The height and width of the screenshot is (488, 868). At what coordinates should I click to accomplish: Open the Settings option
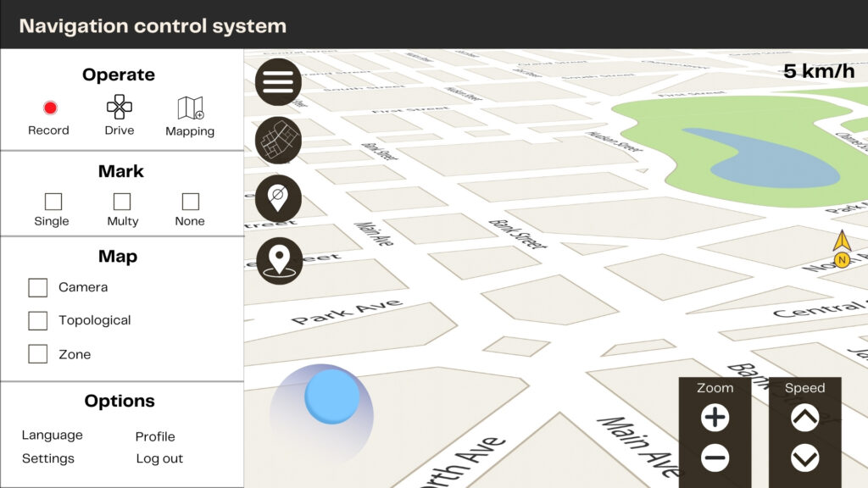point(48,458)
